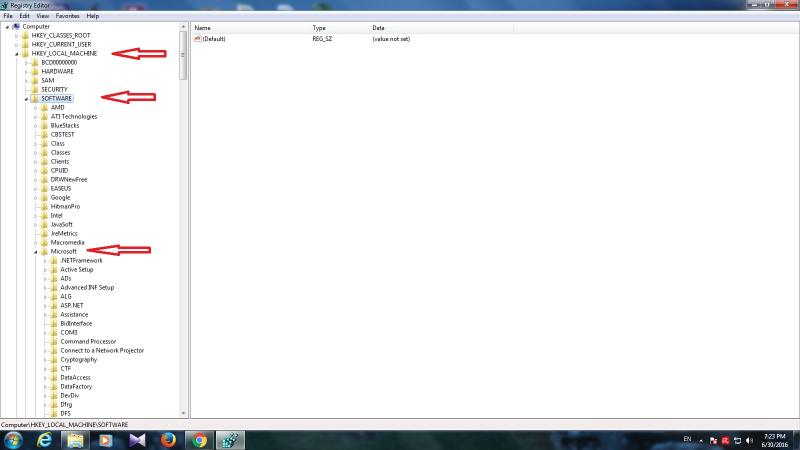Collapse the SOFTWARE key
Image resolution: width=800 pixels, height=450 pixels.
tap(26, 99)
